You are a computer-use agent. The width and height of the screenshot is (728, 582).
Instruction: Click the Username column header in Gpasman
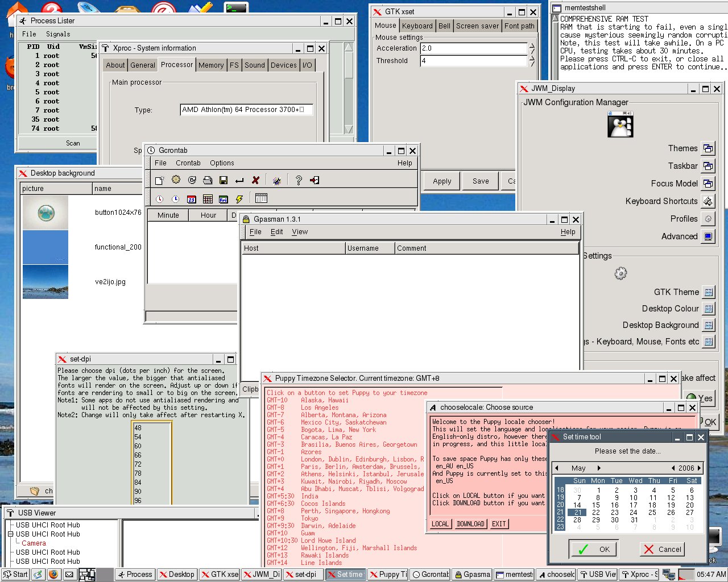point(370,248)
